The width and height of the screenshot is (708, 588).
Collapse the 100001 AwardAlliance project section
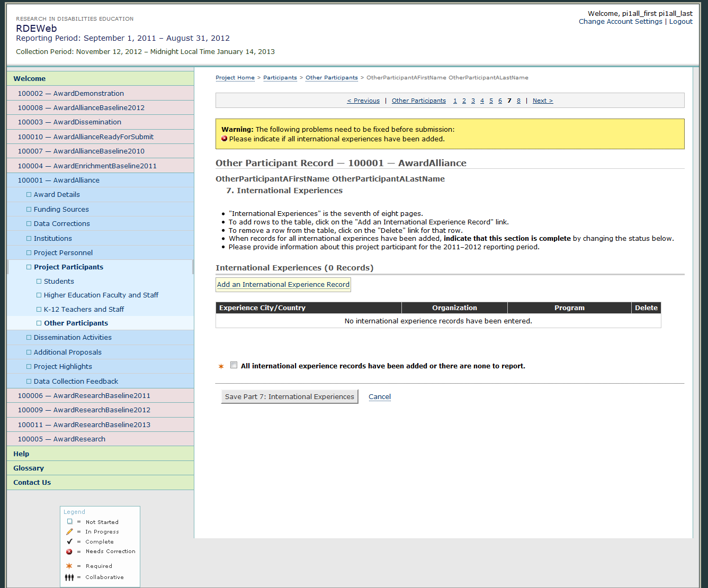click(x=58, y=180)
